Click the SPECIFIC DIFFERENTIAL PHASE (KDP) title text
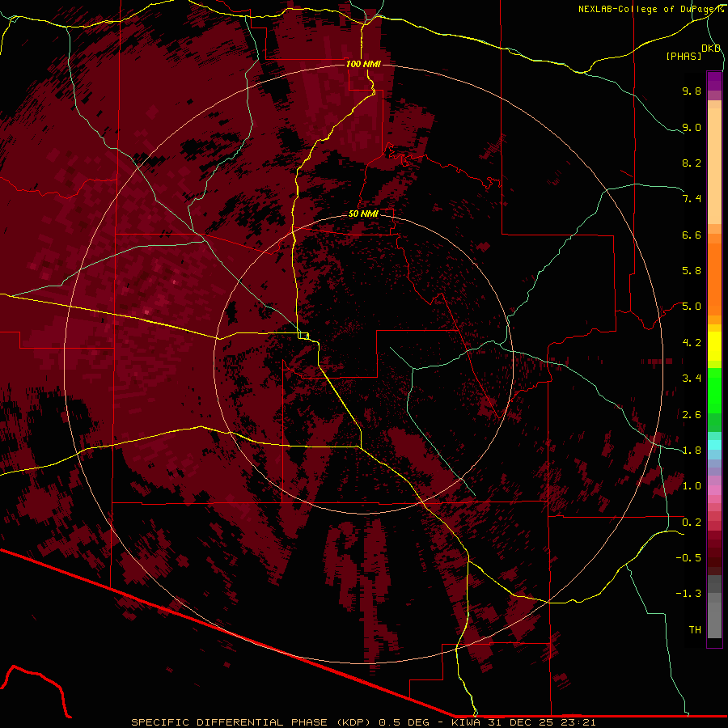 click(252, 722)
